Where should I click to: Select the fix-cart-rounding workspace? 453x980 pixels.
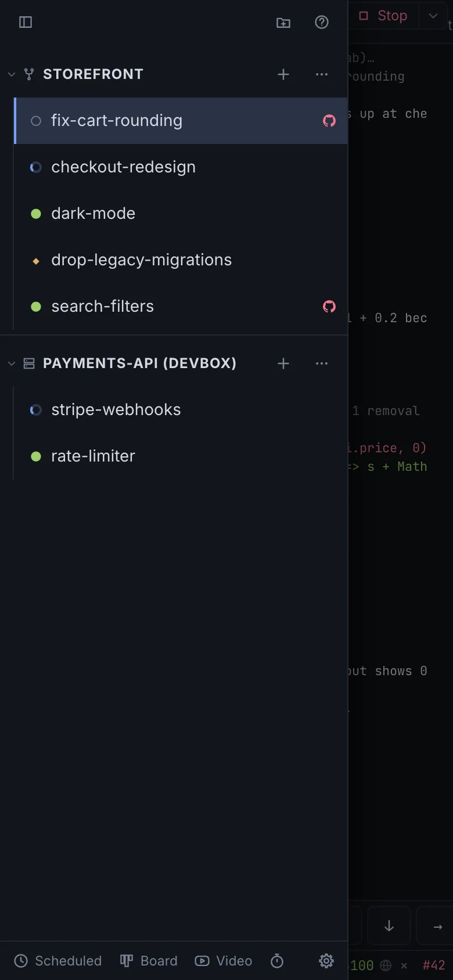(x=181, y=121)
